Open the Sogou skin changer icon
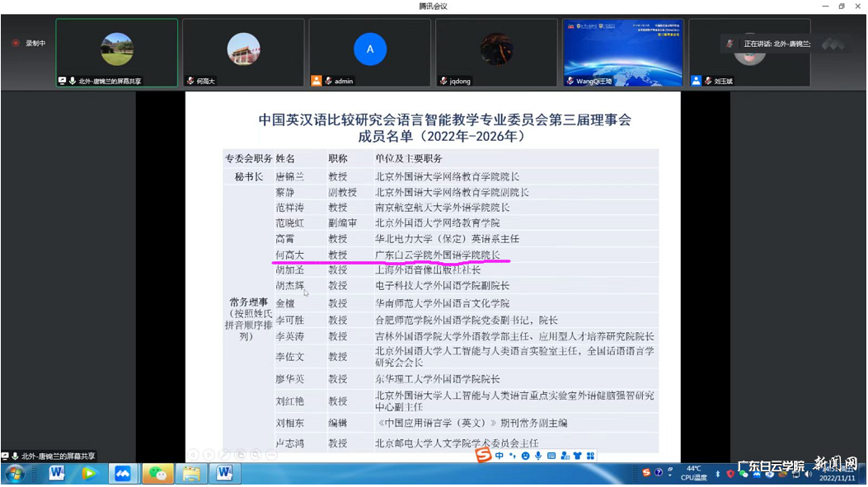The width and height of the screenshot is (868, 487). (577, 455)
